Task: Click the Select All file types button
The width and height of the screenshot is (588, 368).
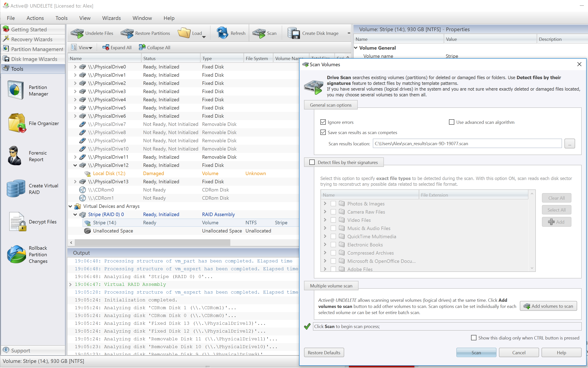Action: 556,210
